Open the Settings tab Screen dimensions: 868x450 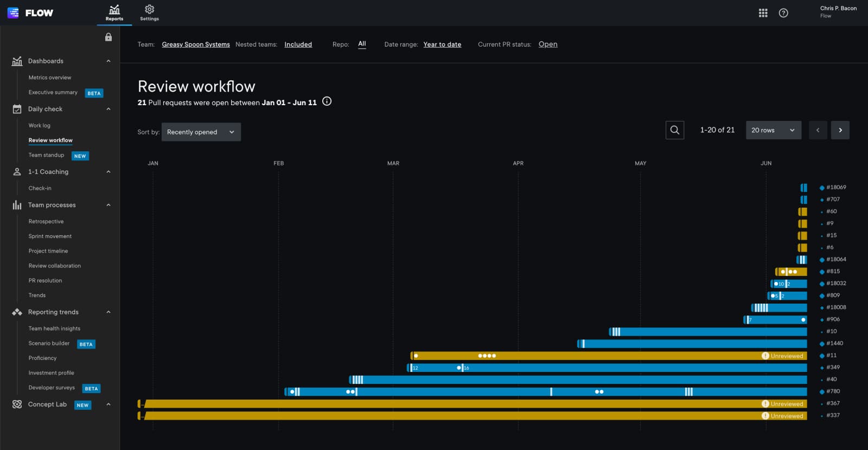tap(149, 12)
